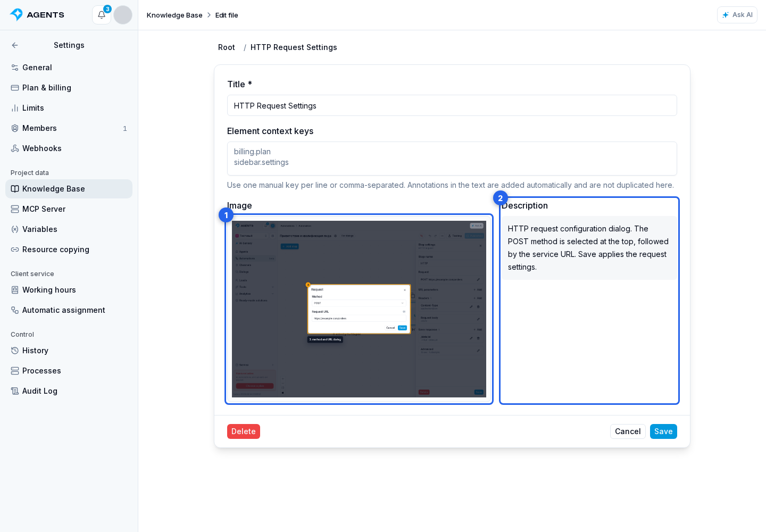This screenshot has width=766, height=532.
Task: Click the History clock icon
Action: tap(15, 351)
